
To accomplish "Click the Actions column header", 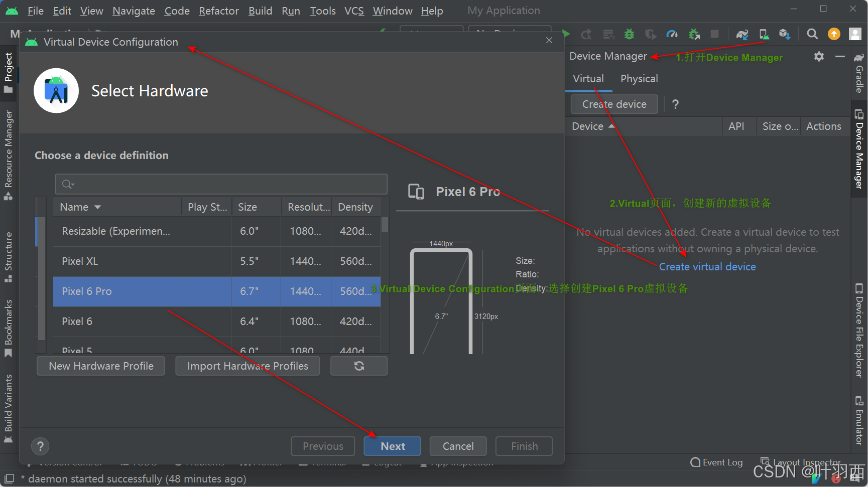I will click(824, 126).
